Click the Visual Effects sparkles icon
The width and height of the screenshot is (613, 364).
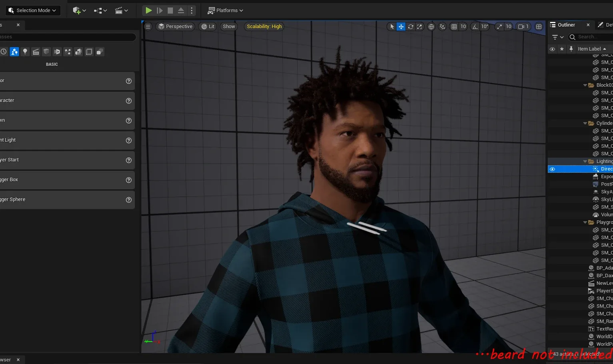point(68,52)
